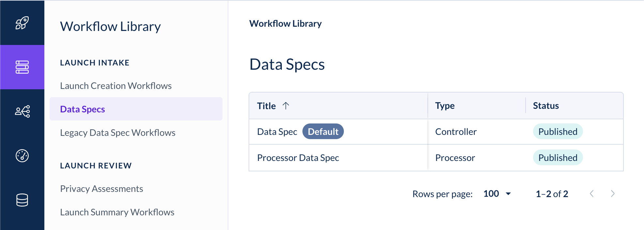Open the gauge dashboard icon
644x230 pixels.
pos(22,156)
